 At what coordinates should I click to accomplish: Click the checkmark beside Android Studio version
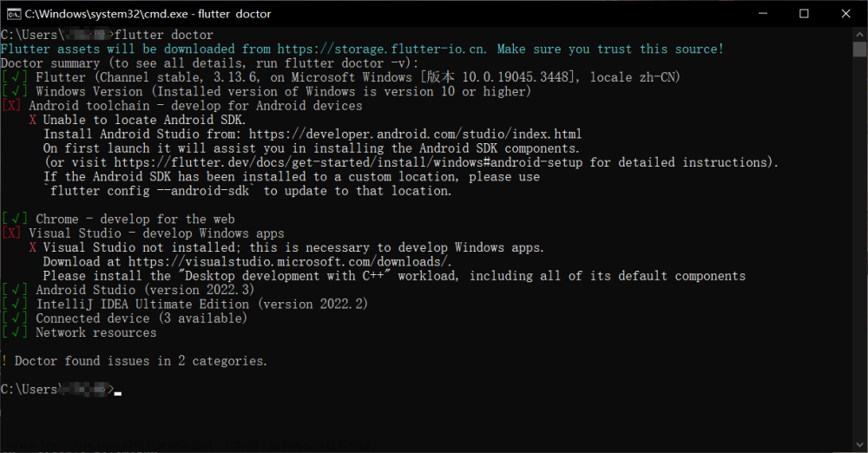(15, 290)
